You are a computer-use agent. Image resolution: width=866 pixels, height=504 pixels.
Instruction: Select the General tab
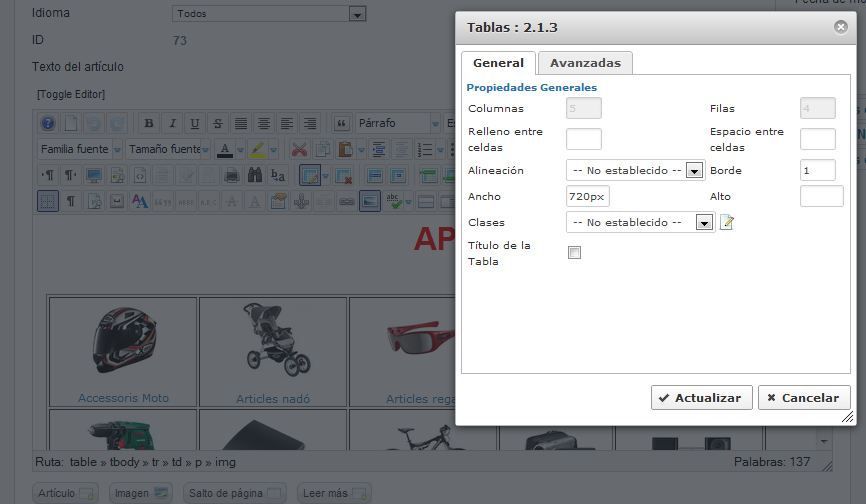[498, 63]
